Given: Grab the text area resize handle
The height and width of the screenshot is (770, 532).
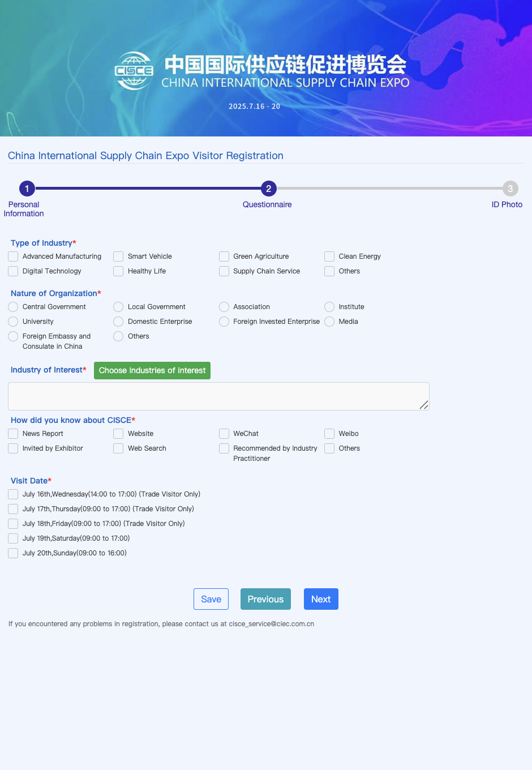Looking at the screenshot, I should click(424, 405).
